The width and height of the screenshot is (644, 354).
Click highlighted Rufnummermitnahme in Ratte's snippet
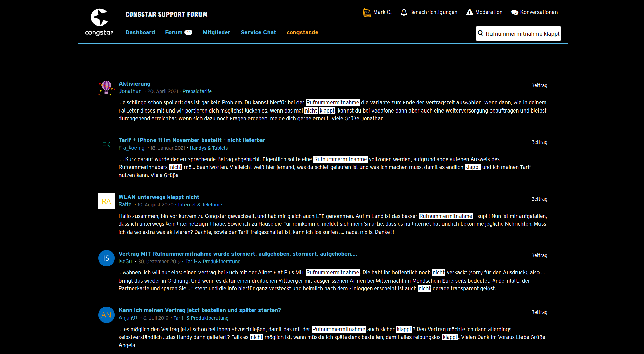pyautogui.click(x=446, y=216)
